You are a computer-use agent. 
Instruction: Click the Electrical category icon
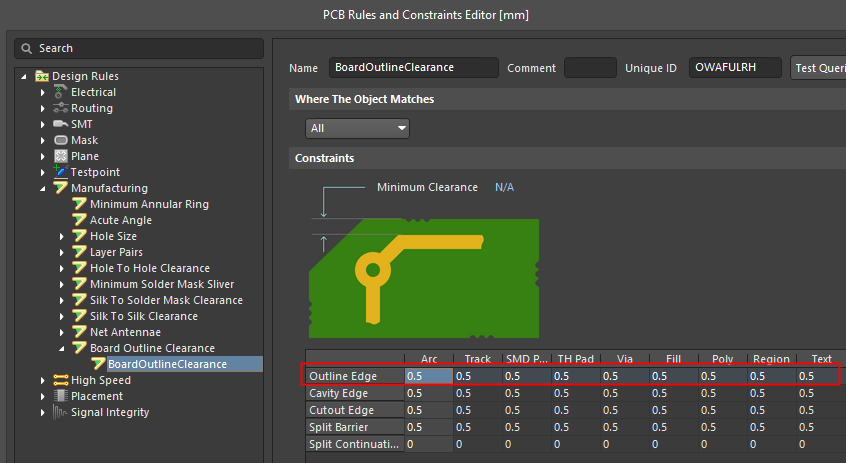tap(60, 92)
